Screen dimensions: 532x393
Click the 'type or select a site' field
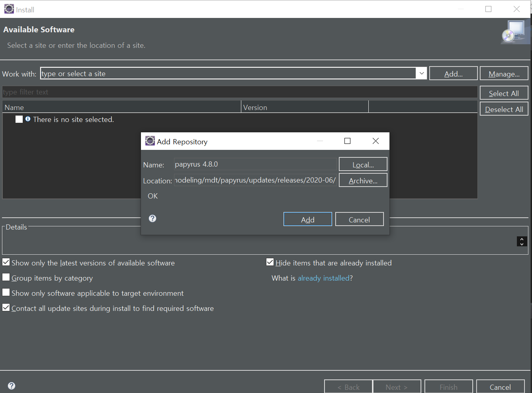tap(229, 73)
